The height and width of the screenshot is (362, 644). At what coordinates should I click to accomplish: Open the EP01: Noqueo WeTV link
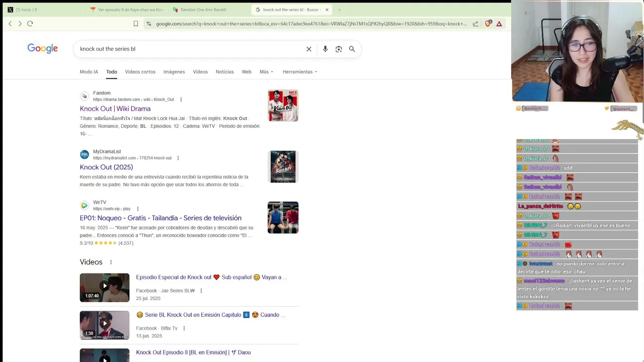point(160,218)
